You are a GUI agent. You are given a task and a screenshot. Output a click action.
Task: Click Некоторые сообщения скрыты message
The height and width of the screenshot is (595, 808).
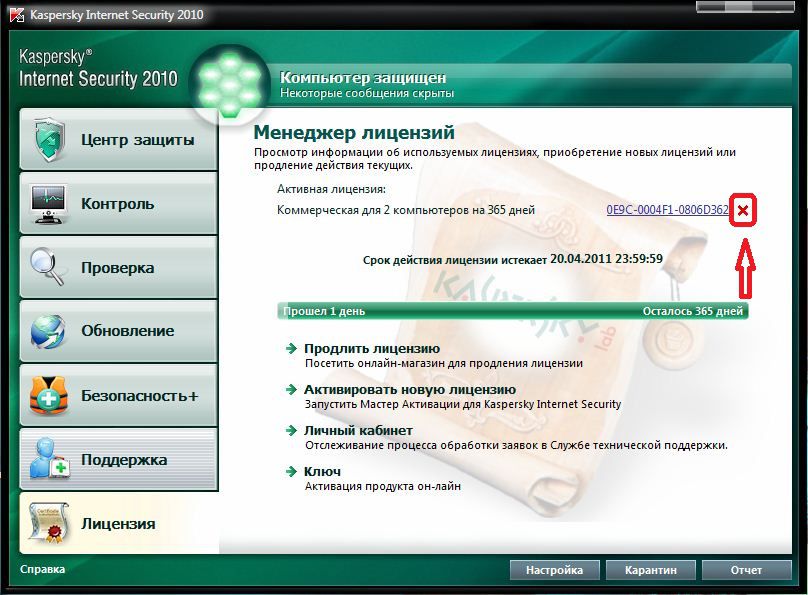click(367, 93)
